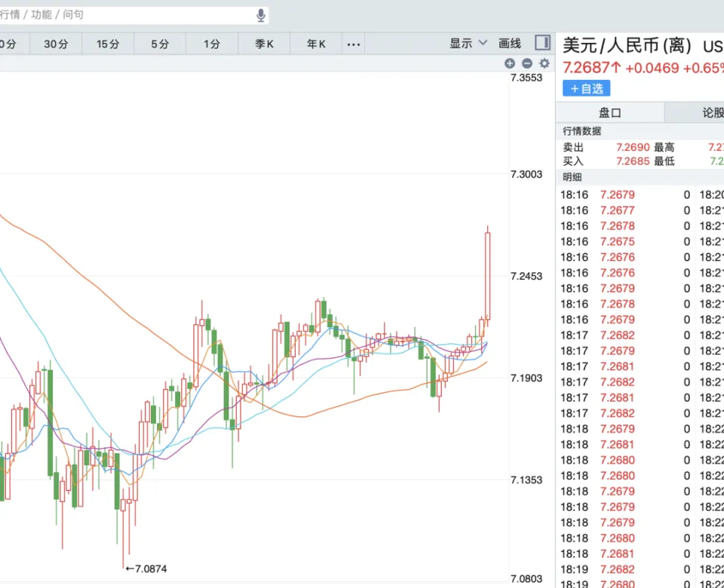Select the 1分 chart interval
This screenshot has width=724, height=588.
pos(212,44)
